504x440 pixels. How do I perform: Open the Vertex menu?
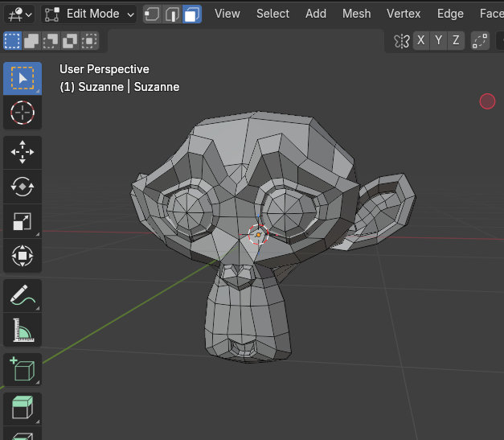404,14
